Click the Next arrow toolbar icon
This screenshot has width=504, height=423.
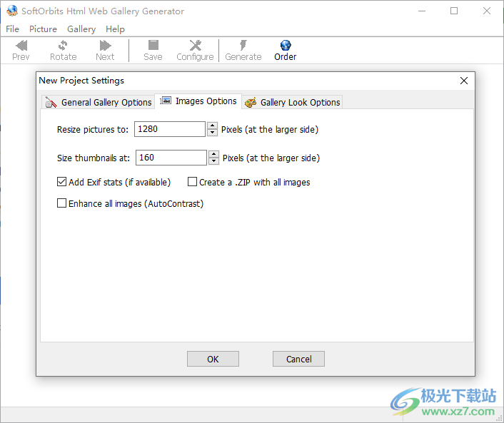[x=105, y=46]
